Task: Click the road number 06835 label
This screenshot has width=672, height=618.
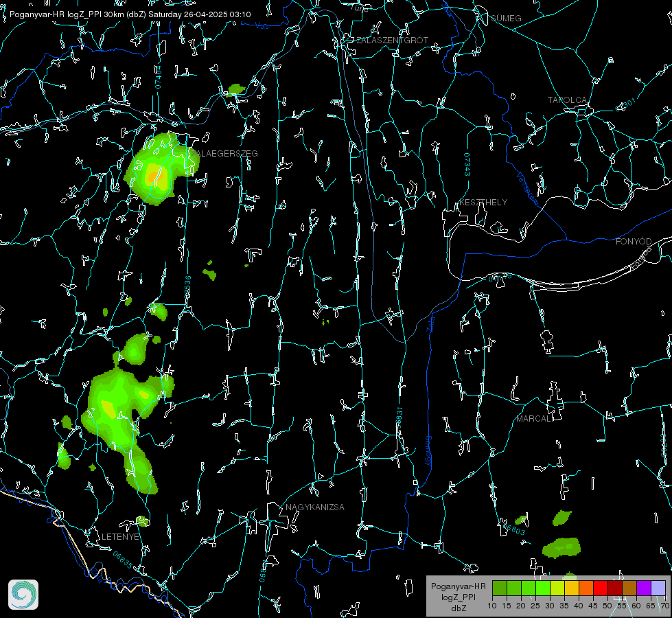Action: (x=123, y=560)
